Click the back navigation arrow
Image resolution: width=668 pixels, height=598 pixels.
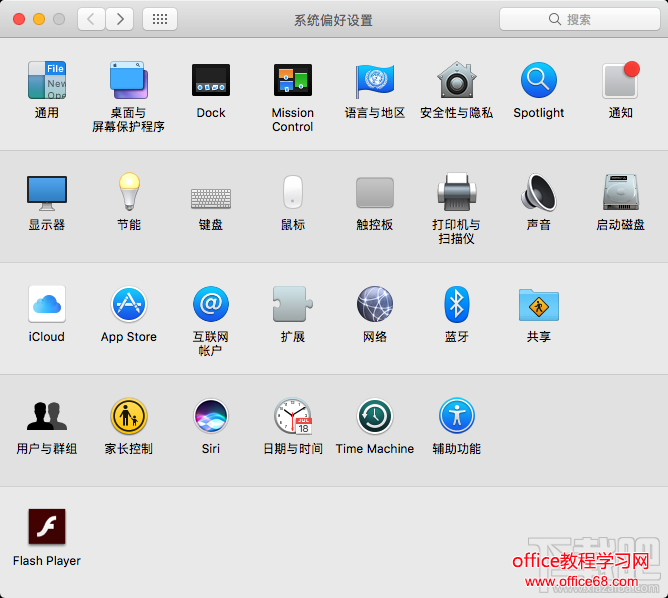(x=91, y=19)
